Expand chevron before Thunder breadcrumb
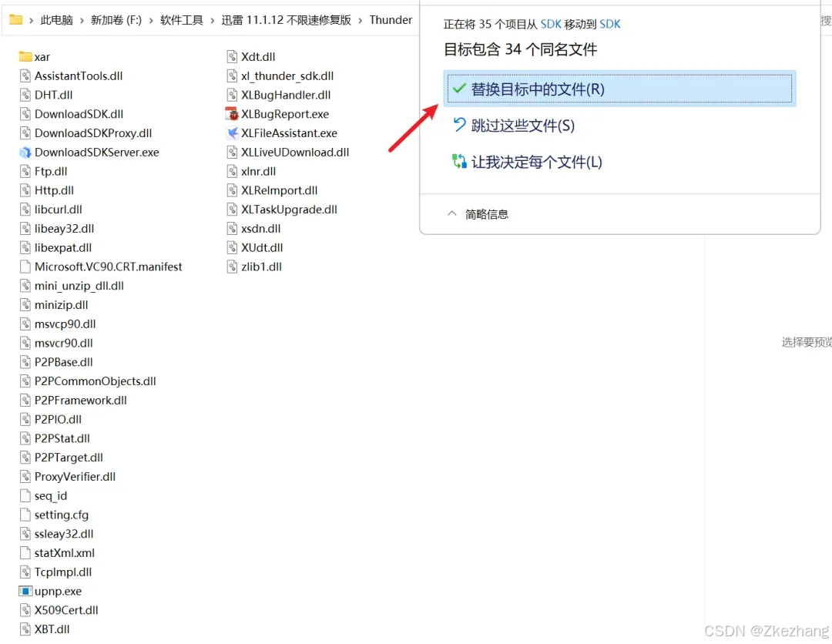 [x=361, y=20]
